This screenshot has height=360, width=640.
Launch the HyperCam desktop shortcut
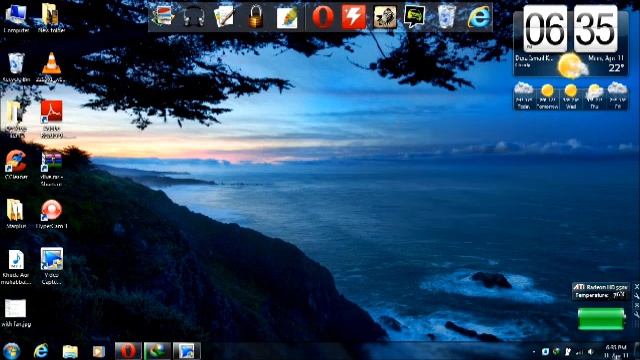pos(51,214)
